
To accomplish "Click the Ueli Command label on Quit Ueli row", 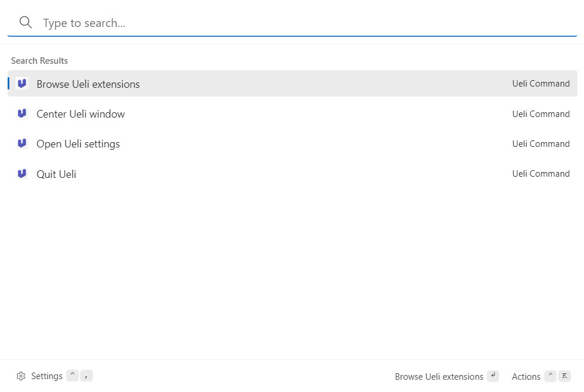I will point(541,174).
